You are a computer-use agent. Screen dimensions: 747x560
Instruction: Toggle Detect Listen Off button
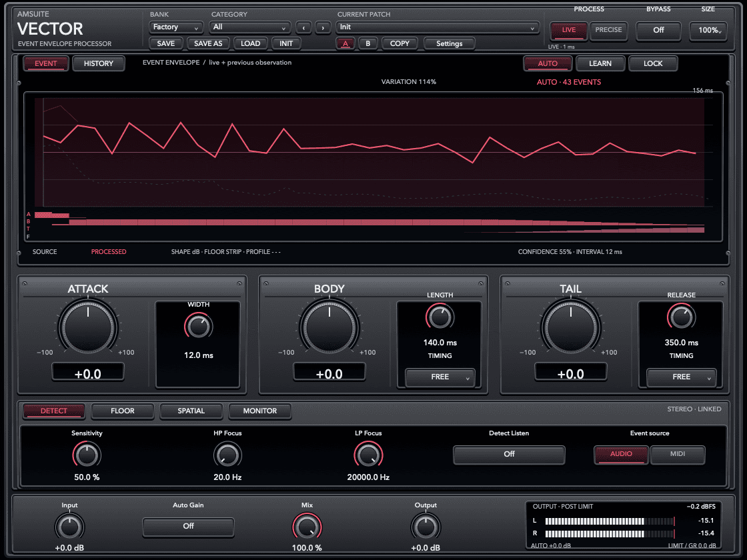click(509, 454)
